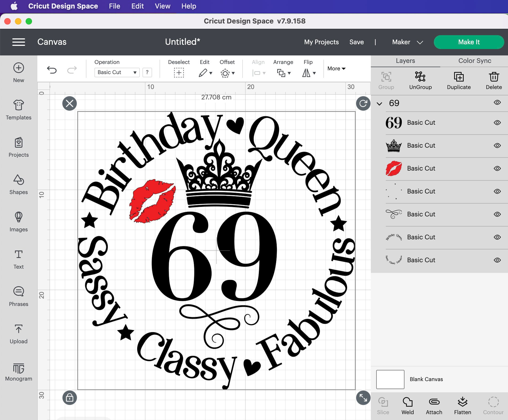Click the Flatten icon
The image size is (508, 420).
[462, 405]
